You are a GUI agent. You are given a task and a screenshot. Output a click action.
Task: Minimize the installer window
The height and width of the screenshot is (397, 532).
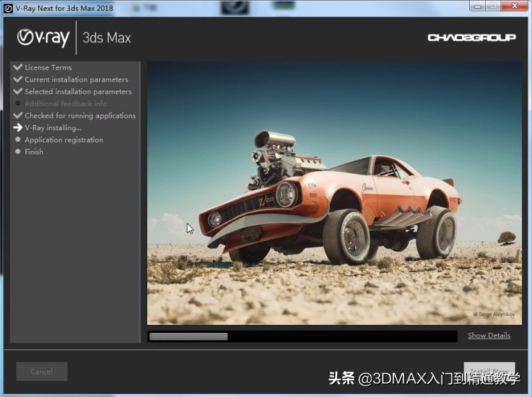click(478, 6)
